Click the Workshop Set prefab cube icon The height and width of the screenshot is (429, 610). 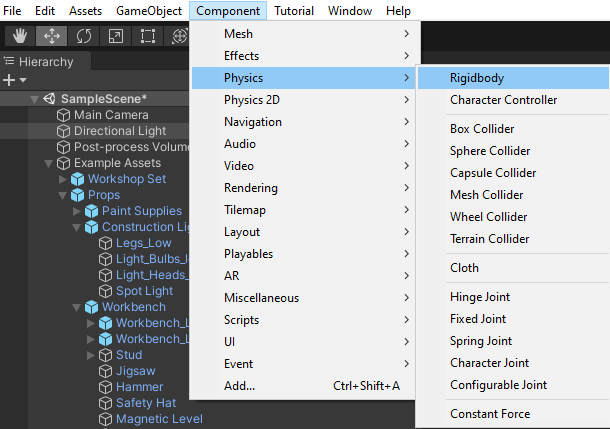point(78,179)
